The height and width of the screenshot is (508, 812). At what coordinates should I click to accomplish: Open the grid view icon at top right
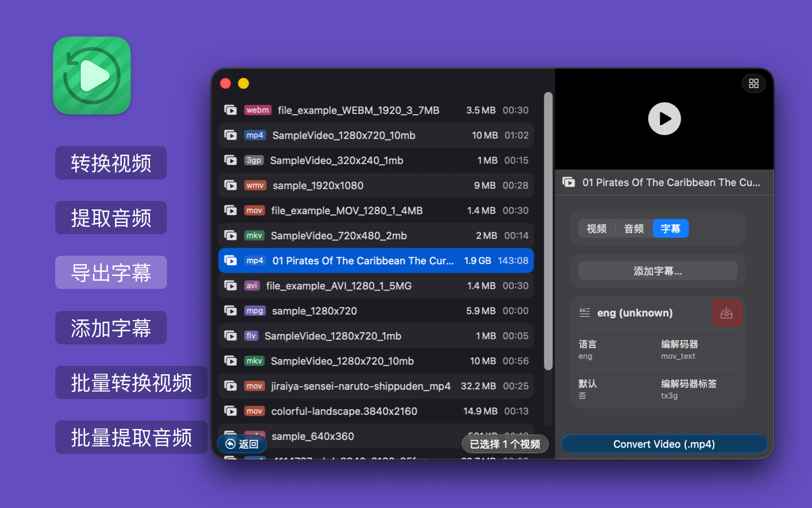(x=753, y=84)
